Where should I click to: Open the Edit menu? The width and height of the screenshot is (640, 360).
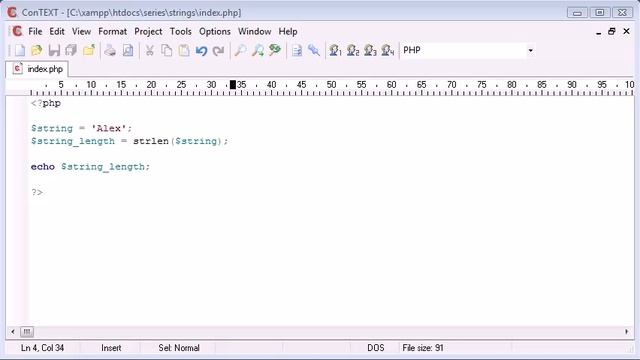tap(57, 31)
